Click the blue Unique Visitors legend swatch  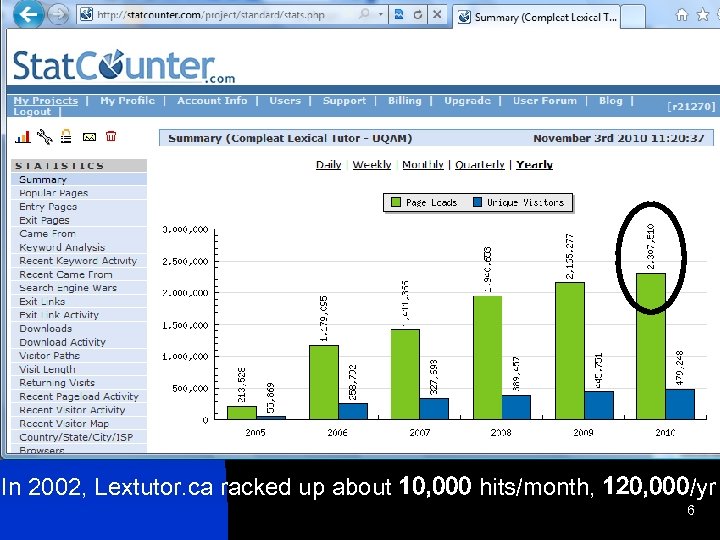(x=477, y=202)
